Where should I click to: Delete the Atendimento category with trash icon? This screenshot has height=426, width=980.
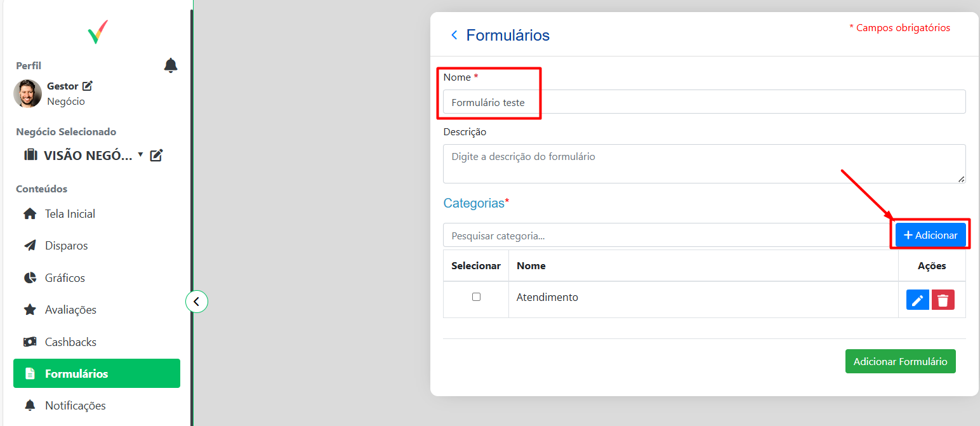pyautogui.click(x=943, y=300)
